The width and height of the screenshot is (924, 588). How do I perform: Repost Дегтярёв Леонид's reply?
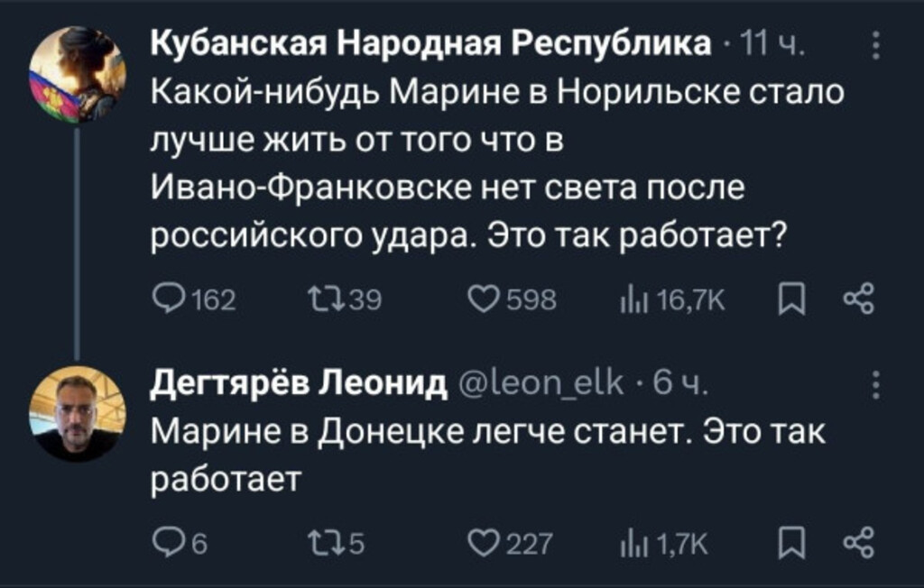pyautogui.click(x=322, y=542)
